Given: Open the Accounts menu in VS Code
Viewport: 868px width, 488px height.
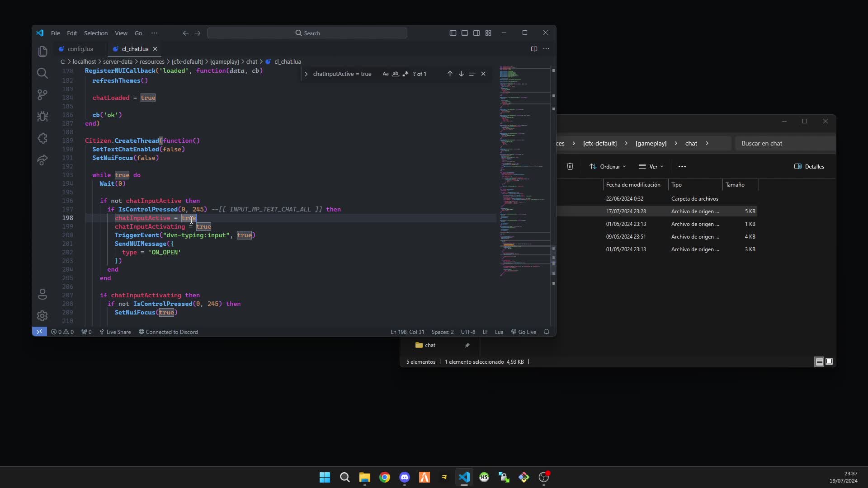Looking at the screenshot, I should 42,294.
